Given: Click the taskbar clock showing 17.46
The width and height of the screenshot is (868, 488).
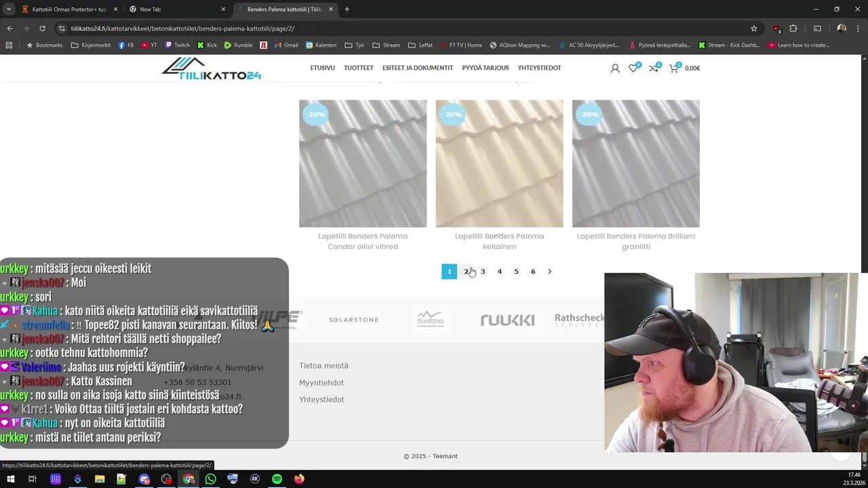Looking at the screenshot, I should click(x=854, y=475).
